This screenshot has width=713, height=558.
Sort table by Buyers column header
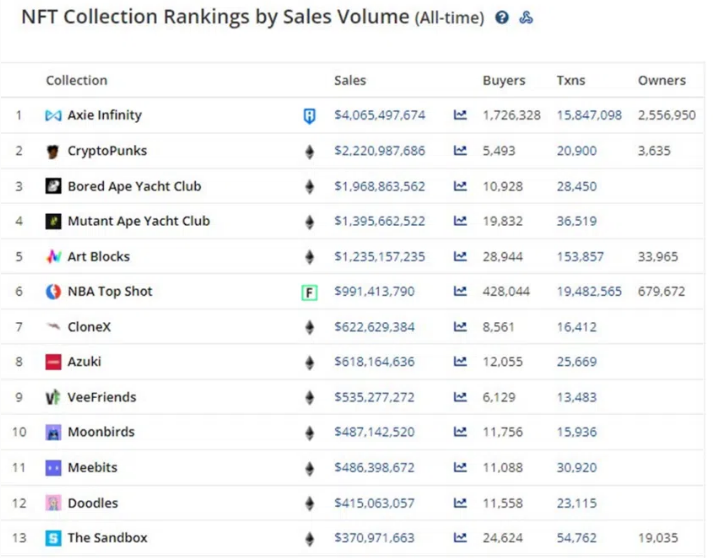point(504,80)
